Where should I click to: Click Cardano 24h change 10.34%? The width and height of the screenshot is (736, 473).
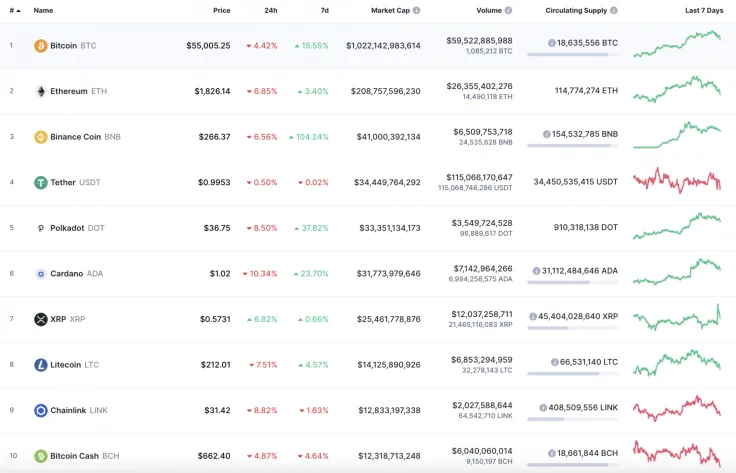[260, 274]
